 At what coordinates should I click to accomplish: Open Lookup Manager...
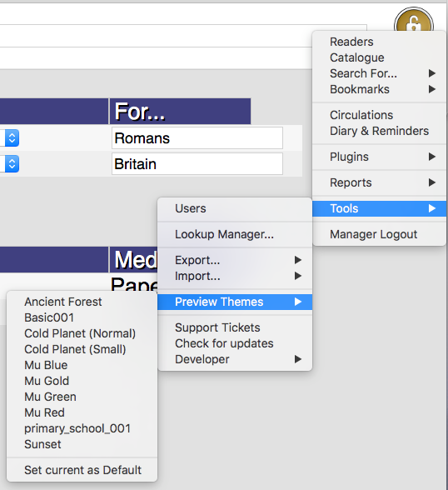click(224, 234)
